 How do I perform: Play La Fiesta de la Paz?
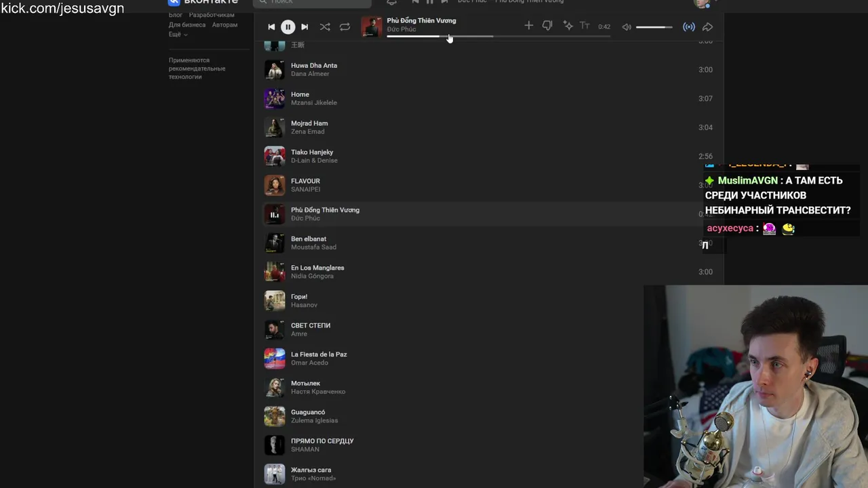pos(319,354)
